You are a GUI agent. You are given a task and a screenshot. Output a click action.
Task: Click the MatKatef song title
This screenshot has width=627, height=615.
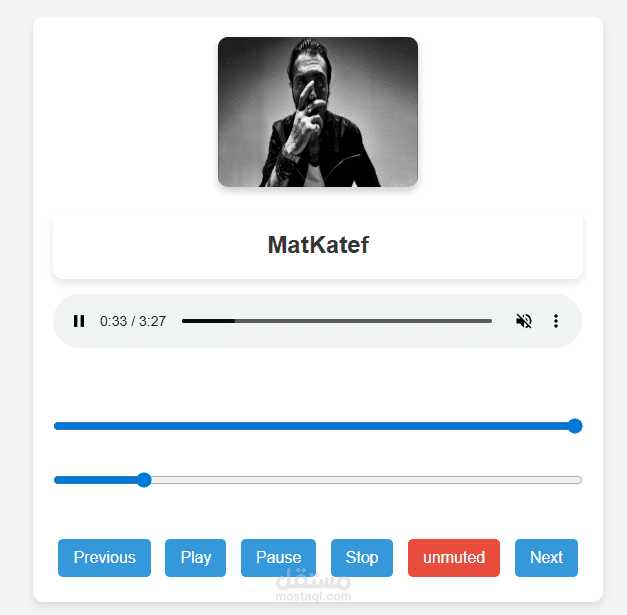pos(318,245)
